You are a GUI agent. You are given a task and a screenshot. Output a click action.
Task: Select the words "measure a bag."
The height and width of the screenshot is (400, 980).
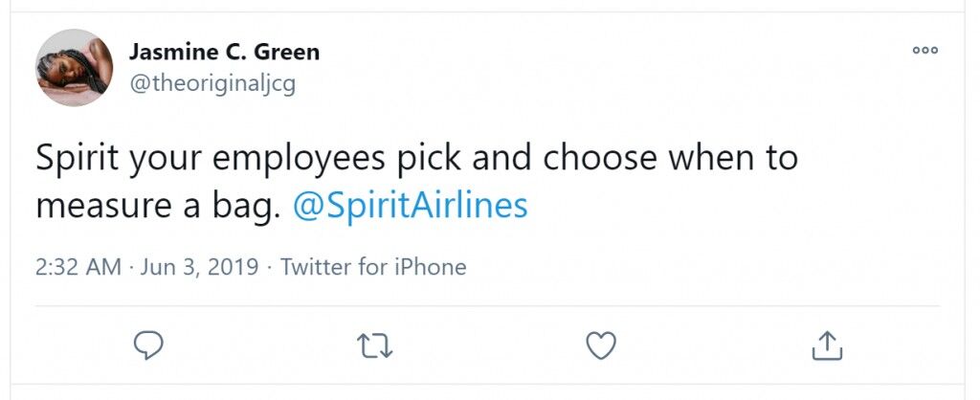[x=156, y=208]
